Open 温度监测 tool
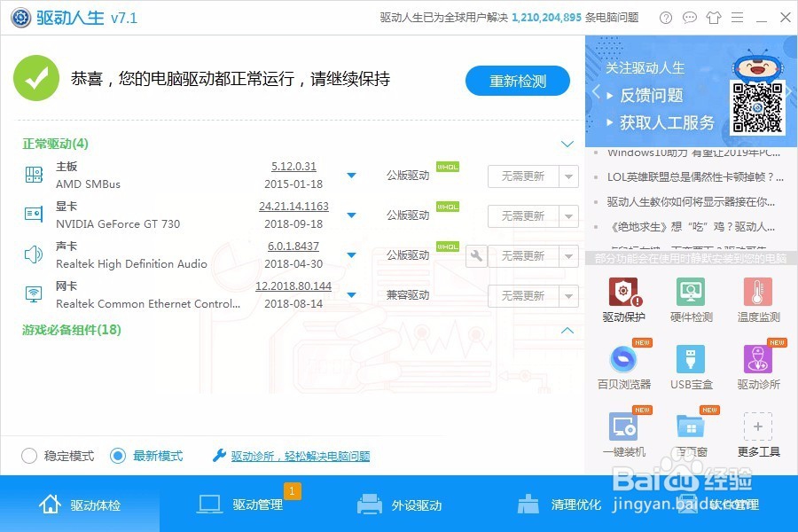Screen dimensions: 798x532 [x=758, y=300]
